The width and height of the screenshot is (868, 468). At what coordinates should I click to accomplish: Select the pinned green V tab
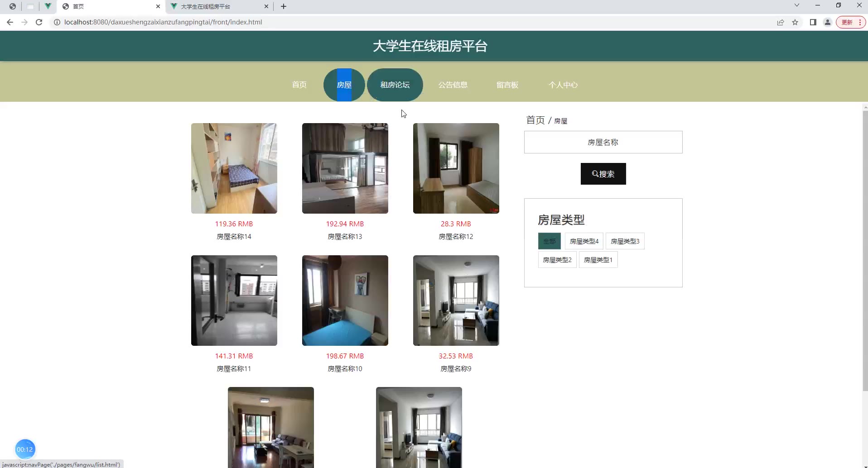coord(48,6)
